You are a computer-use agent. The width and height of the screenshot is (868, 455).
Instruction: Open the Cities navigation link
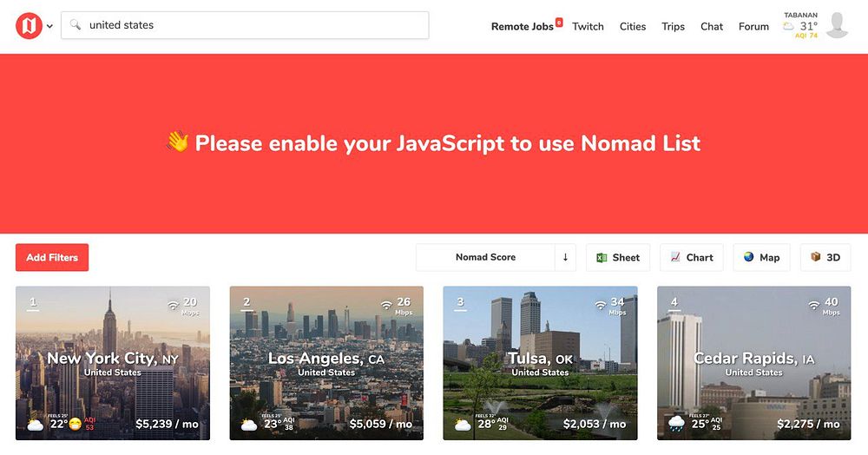pos(633,27)
